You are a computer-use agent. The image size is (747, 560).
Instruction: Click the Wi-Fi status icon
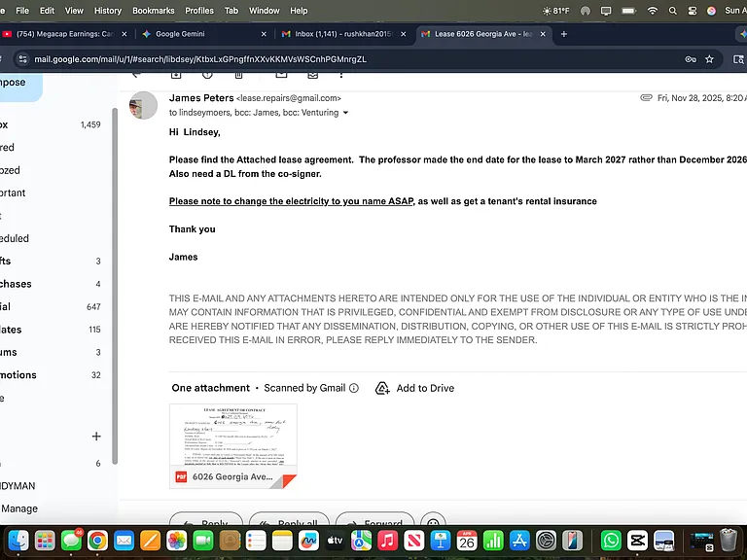(653, 11)
